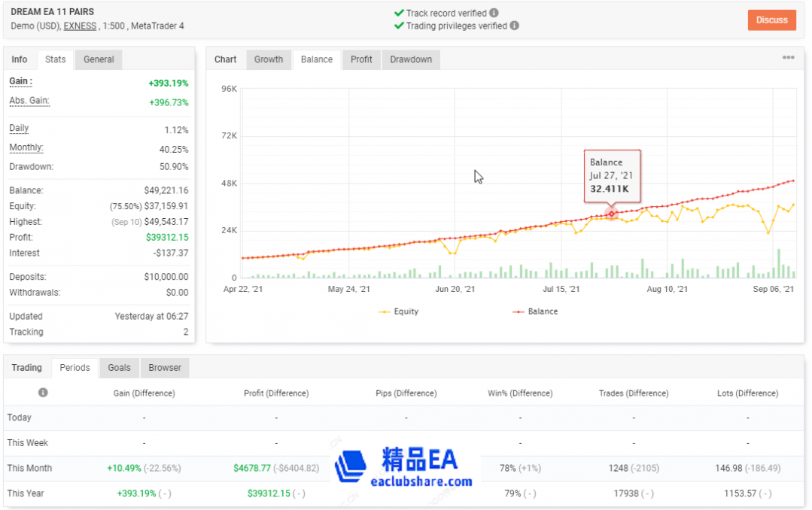Click the Track record verified checkmark icon

tap(399, 13)
